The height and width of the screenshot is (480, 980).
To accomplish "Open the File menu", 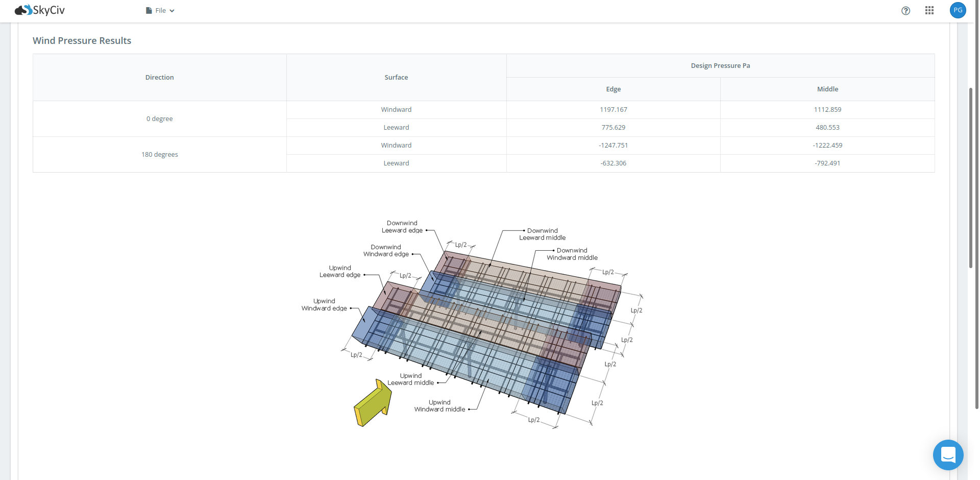I will [x=160, y=11].
